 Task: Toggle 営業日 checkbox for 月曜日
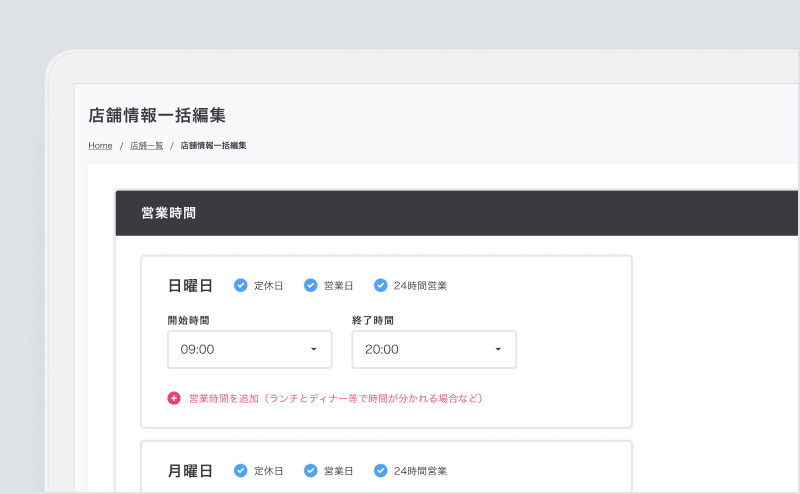310,471
